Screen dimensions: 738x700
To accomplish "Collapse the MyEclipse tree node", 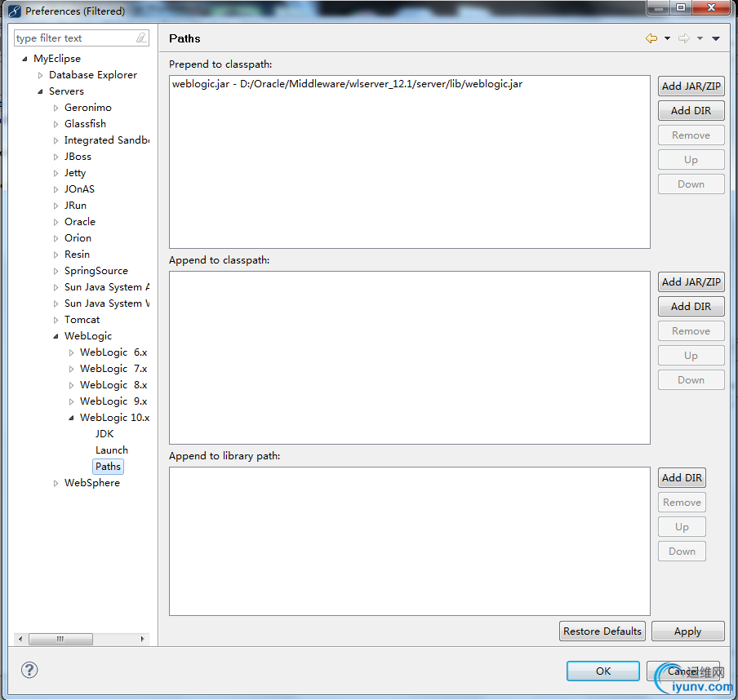I will tap(25, 59).
